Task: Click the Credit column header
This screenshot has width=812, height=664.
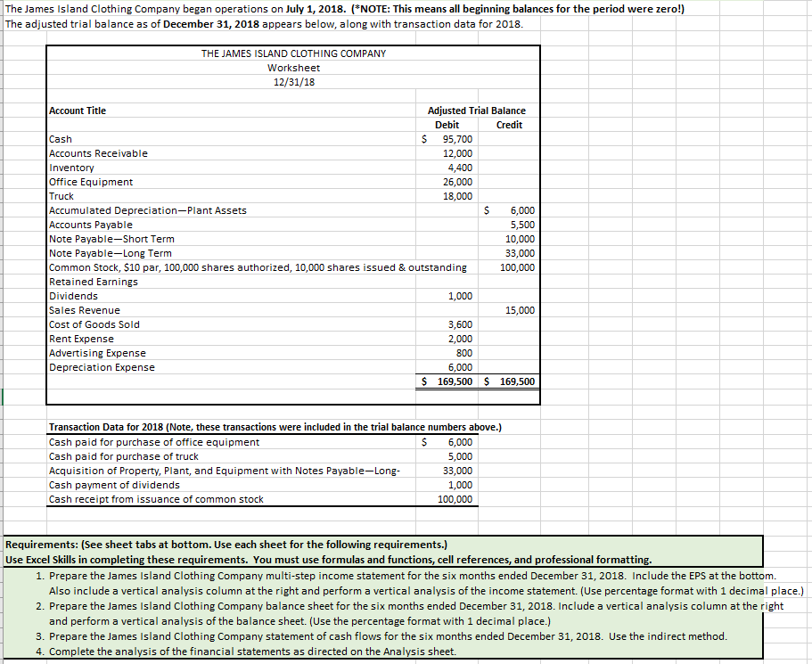Action: [509, 125]
